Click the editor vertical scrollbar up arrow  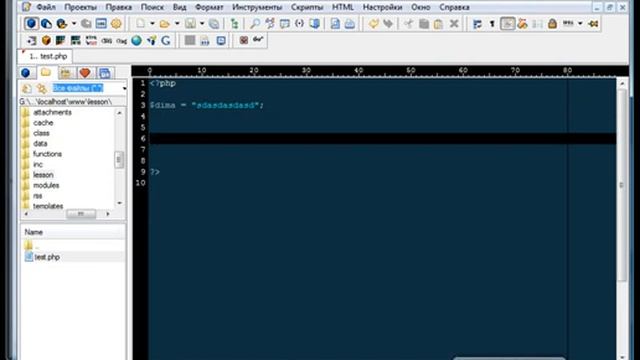coord(622,84)
